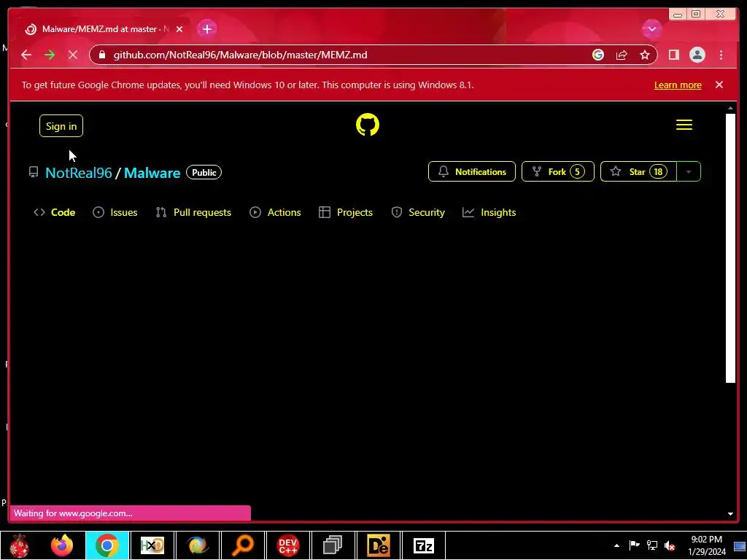Click the fork count badge 5

(577, 171)
